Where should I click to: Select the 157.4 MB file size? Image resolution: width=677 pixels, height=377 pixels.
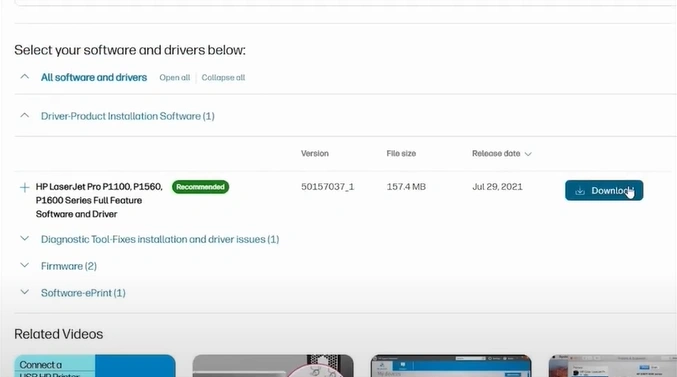click(406, 187)
